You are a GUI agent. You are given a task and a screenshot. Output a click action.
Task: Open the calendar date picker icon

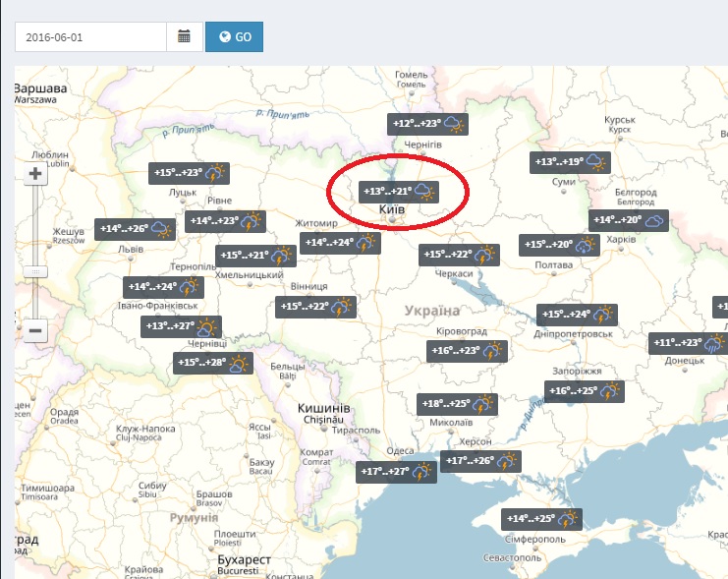coord(184,36)
